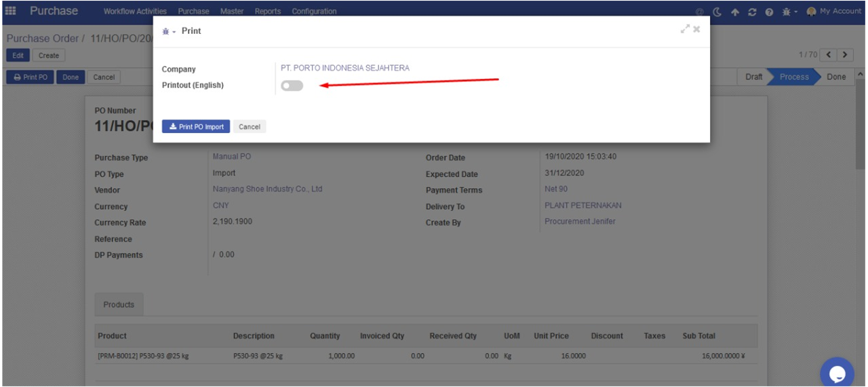Open the debug bug dropdown in navbar
868x387 pixels.
(789, 12)
